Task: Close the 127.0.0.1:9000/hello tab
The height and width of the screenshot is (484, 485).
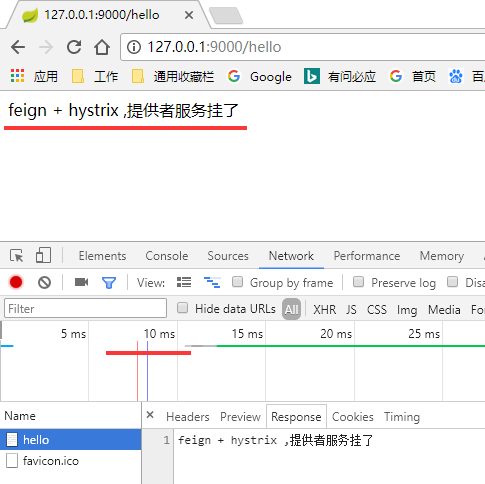Action: (x=189, y=15)
